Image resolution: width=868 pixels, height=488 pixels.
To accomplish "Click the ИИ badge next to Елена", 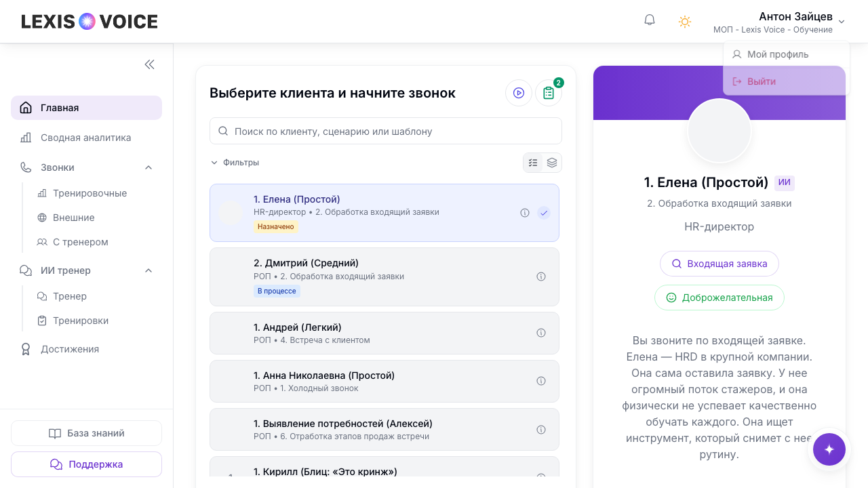I will 785,182.
